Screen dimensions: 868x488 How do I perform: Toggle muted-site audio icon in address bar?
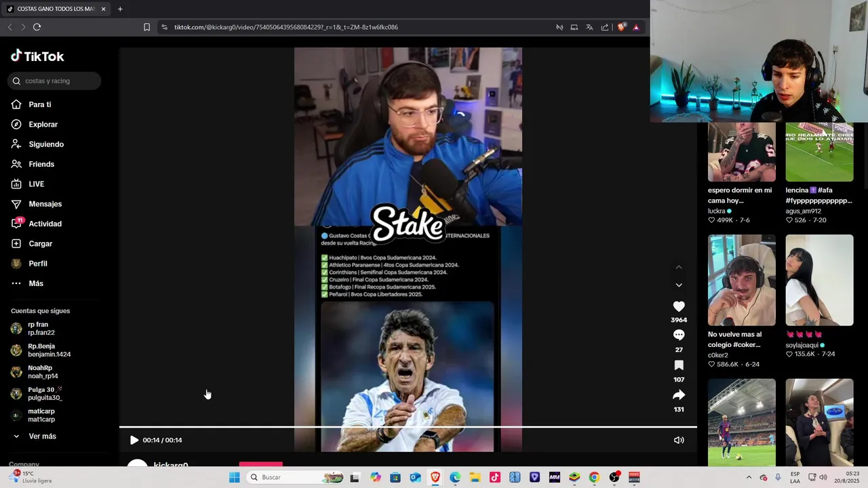coord(559,27)
